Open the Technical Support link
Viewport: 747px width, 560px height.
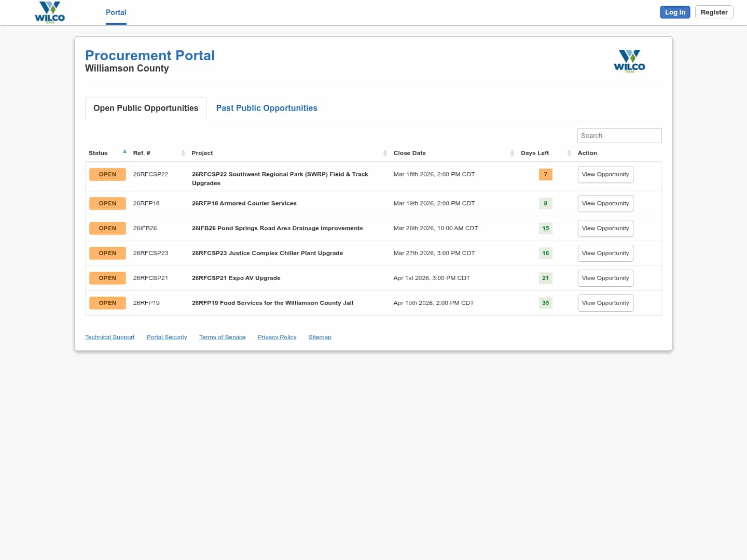tap(109, 338)
